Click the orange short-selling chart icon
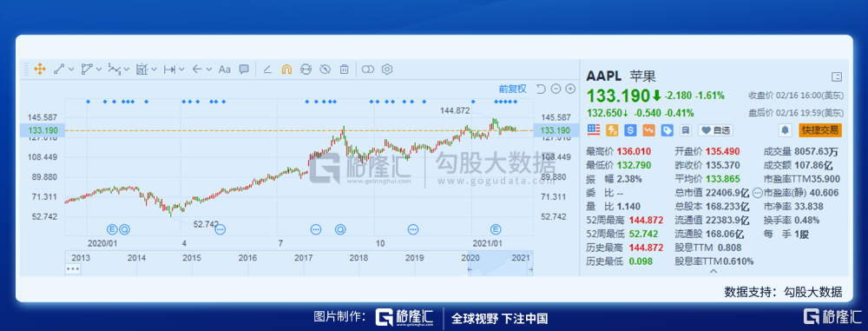The height and width of the screenshot is (331, 868). coord(648,130)
